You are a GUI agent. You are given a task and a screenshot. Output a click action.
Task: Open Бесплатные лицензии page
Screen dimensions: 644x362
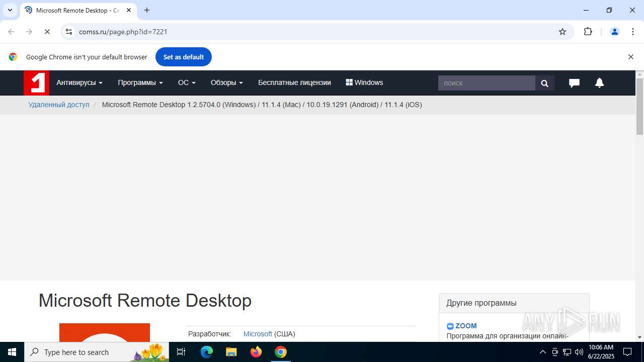[x=294, y=82]
